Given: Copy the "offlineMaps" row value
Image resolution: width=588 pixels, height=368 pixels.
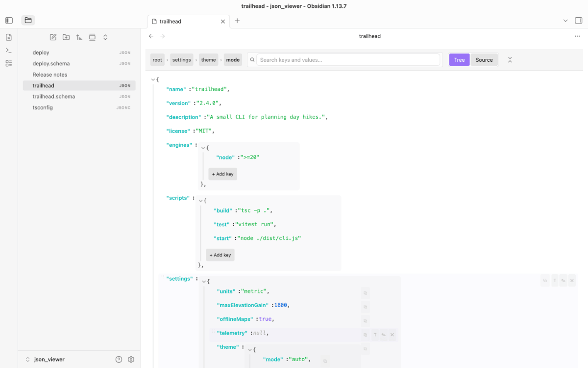Looking at the screenshot, I should pos(365,321).
